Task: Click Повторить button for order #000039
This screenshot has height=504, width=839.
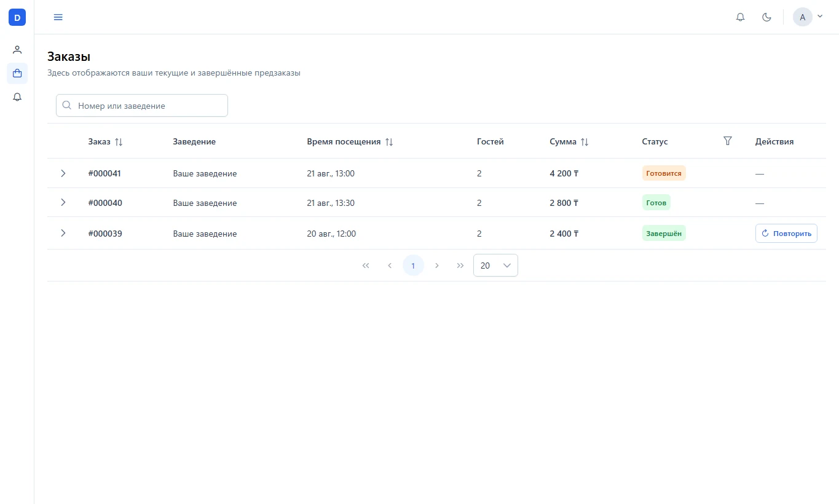Action: point(786,233)
